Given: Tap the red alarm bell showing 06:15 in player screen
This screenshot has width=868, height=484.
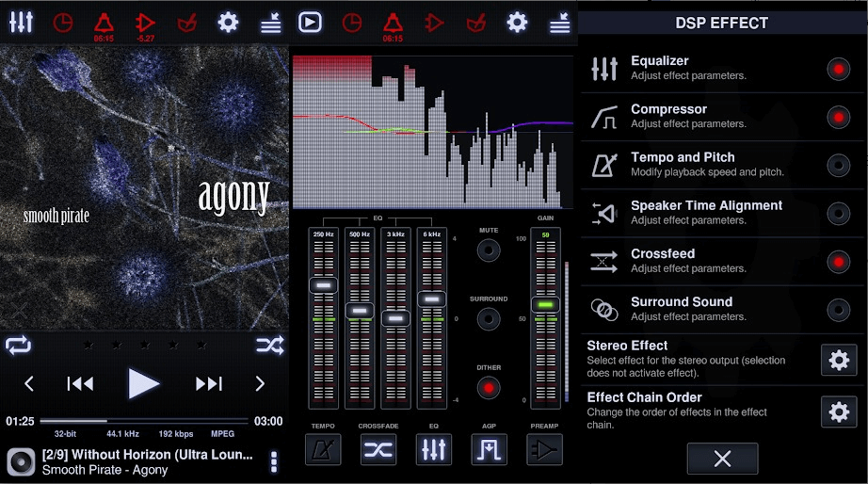Looking at the screenshot, I should (104, 26).
